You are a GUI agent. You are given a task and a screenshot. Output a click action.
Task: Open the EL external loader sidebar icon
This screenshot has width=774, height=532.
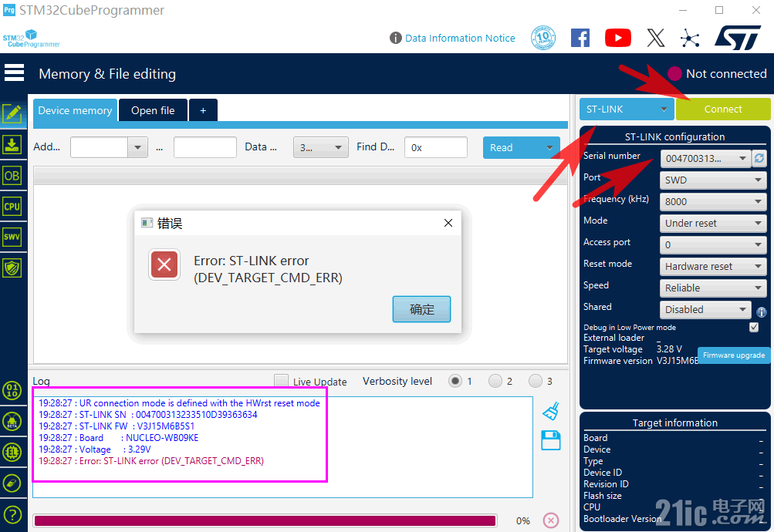[12, 452]
